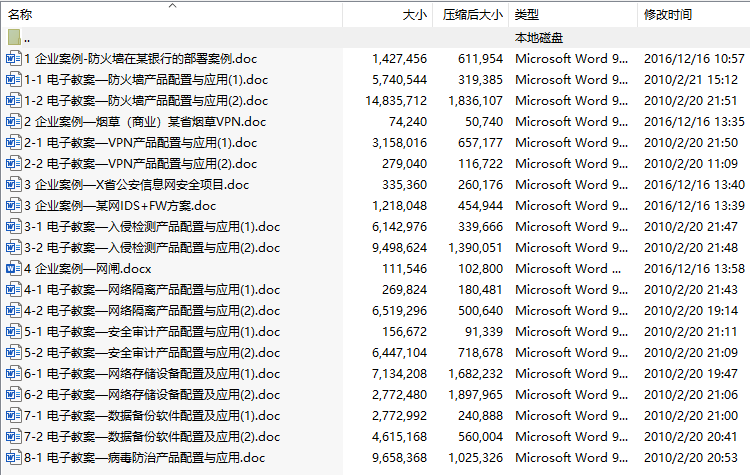Click the Word icon of 2-2 电子教案—VPN产品配置与应用(2).doc
Screen dimensions: 750x475
coord(13,164)
